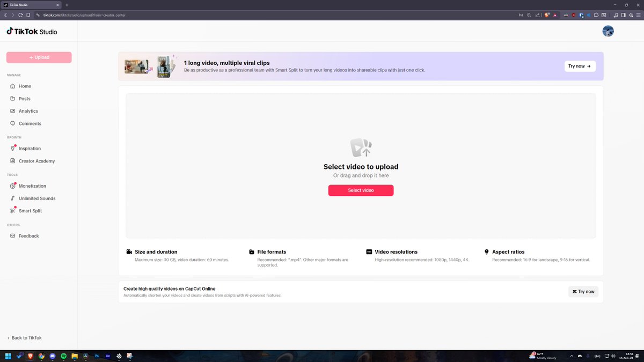The image size is (644, 362).
Task: Open the weather widget on taskbar
Action: point(543,356)
